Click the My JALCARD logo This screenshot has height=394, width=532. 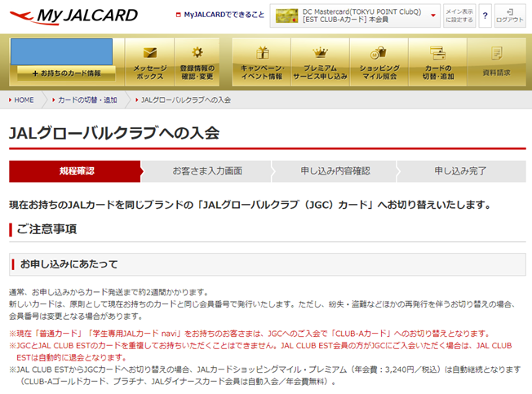tap(74, 15)
